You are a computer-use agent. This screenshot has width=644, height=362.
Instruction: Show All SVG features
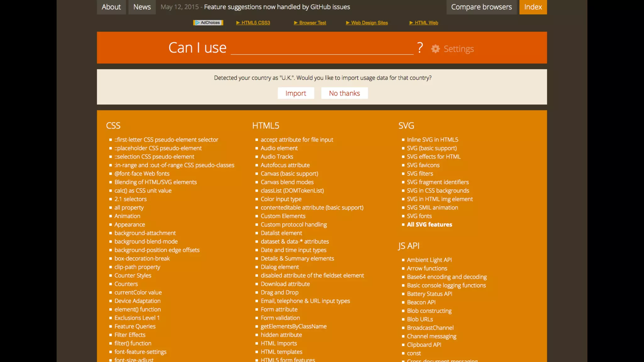click(429, 224)
